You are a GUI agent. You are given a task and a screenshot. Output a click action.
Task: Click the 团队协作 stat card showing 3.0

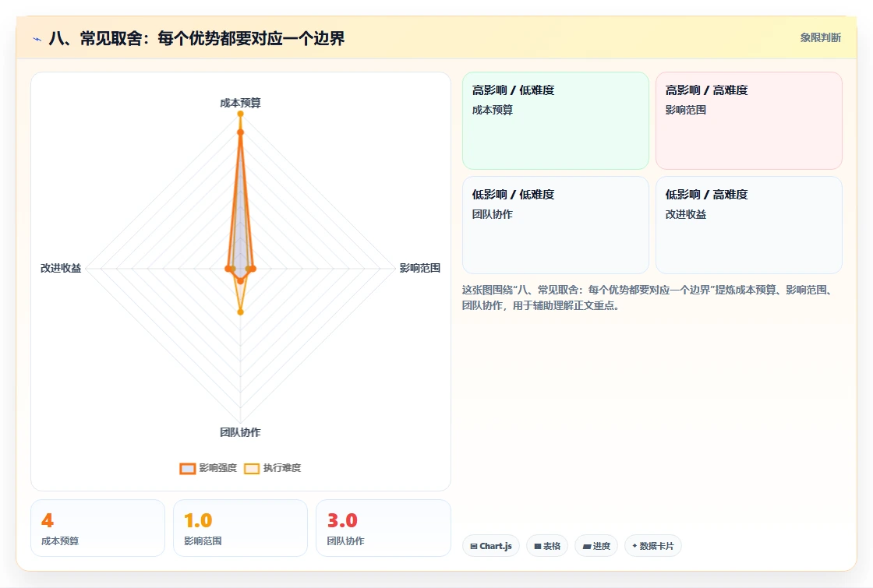[383, 528]
